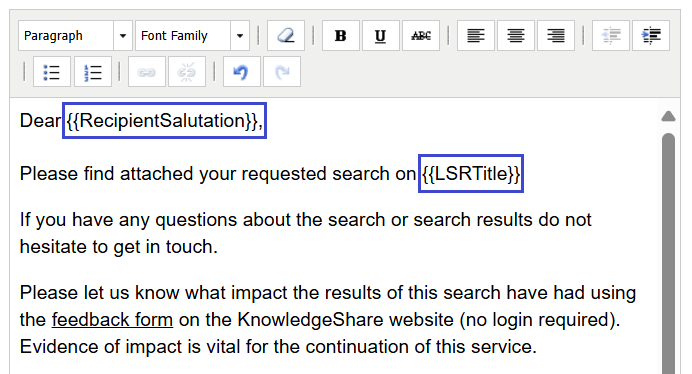Insert bulleted list
692x374 pixels.
[52, 72]
